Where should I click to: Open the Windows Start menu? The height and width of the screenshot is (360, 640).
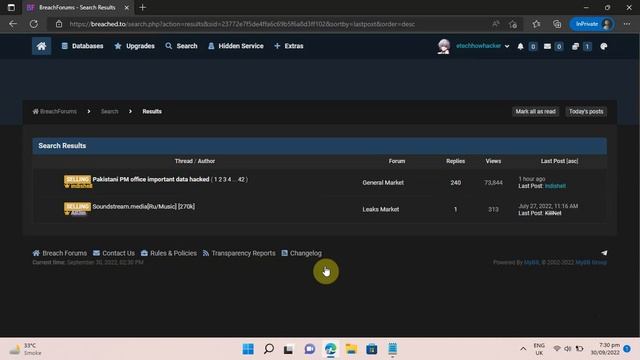248,349
